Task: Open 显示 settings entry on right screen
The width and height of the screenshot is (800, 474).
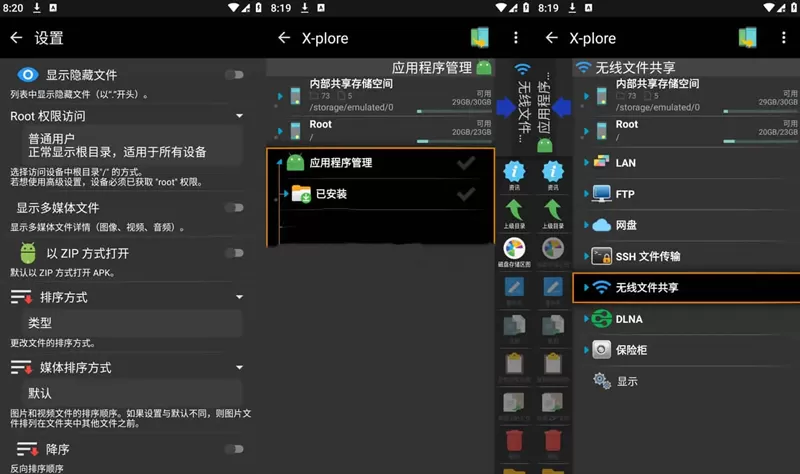Action: [x=686, y=381]
